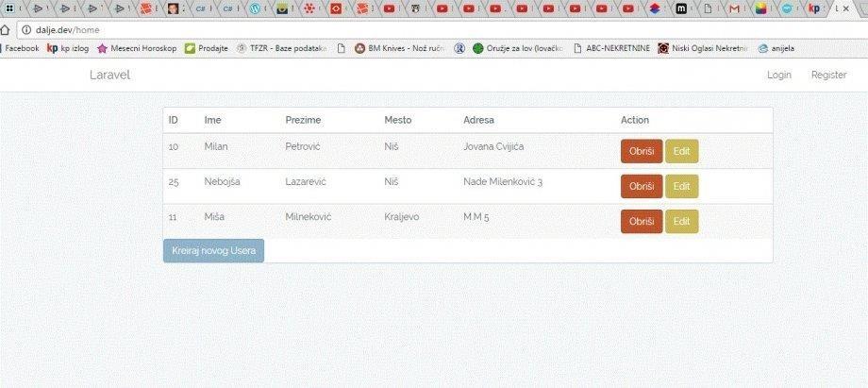868x388 pixels.
Task: Open TFZR - Baze podataka bookmark
Action: (281, 48)
